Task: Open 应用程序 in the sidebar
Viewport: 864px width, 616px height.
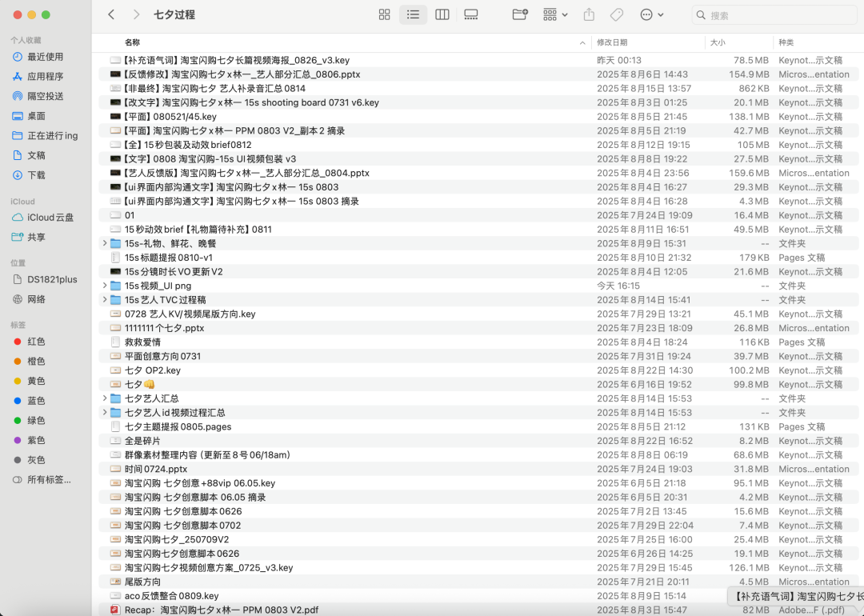Action: click(45, 77)
